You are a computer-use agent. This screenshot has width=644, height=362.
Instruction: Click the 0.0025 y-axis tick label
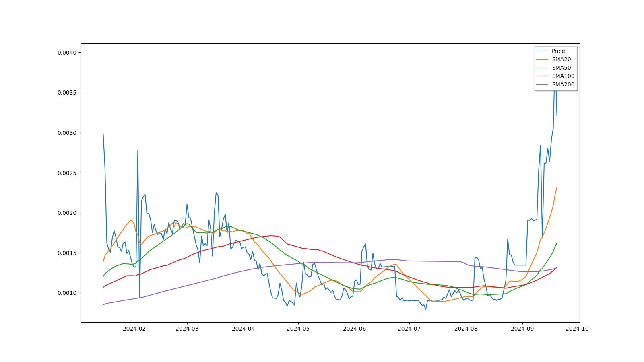point(67,173)
